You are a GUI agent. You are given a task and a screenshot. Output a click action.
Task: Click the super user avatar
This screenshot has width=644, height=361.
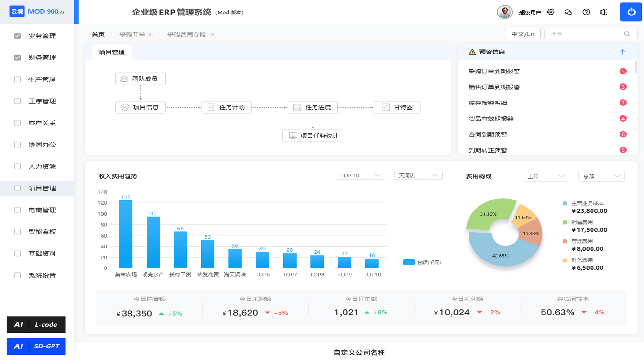505,12
